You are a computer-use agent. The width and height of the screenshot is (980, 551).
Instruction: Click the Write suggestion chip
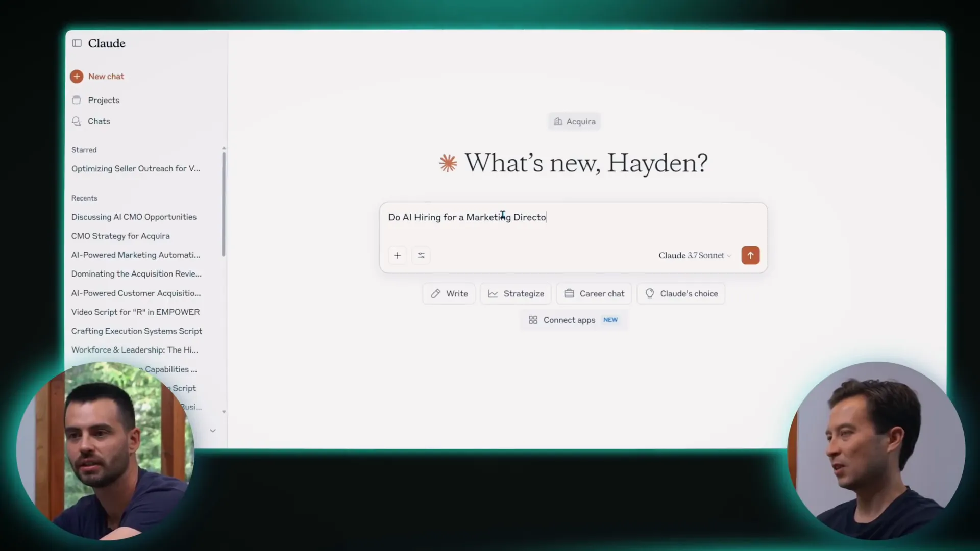click(x=449, y=294)
